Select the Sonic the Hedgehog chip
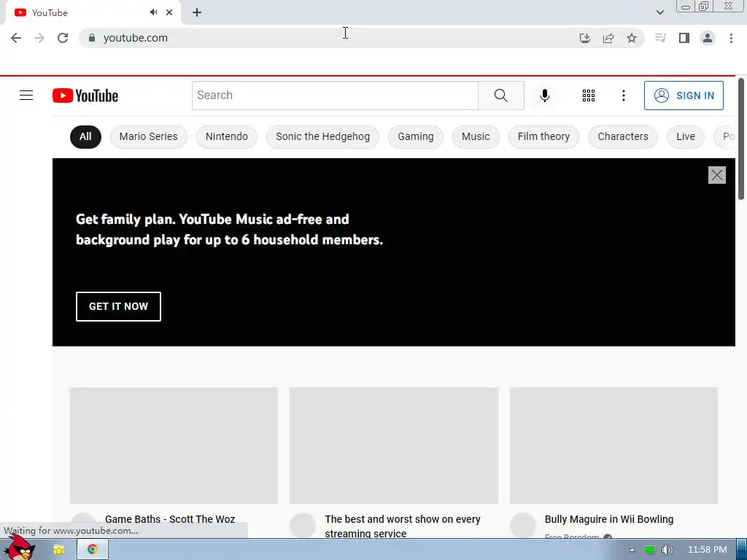747x560 pixels. [x=322, y=136]
